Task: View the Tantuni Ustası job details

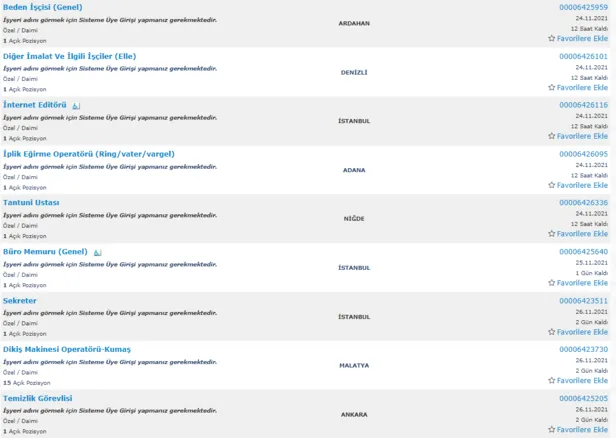Action: pyautogui.click(x=31, y=203)
